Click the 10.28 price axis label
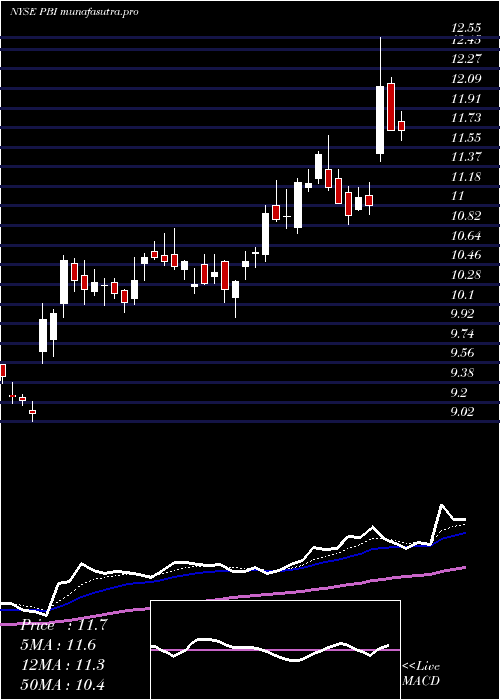The width and height of the screenshot is (500, 700). pyautogui.click(x=467, y=274)
